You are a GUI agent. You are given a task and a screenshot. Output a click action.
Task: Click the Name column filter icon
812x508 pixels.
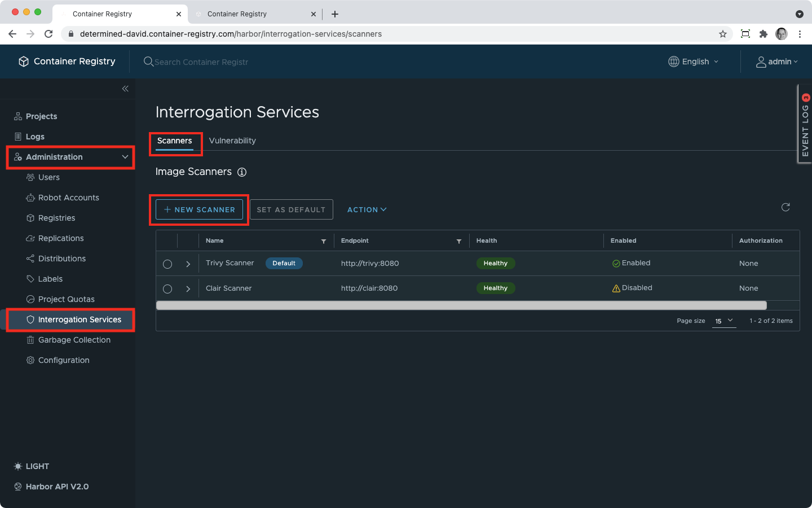pos(324,241)
